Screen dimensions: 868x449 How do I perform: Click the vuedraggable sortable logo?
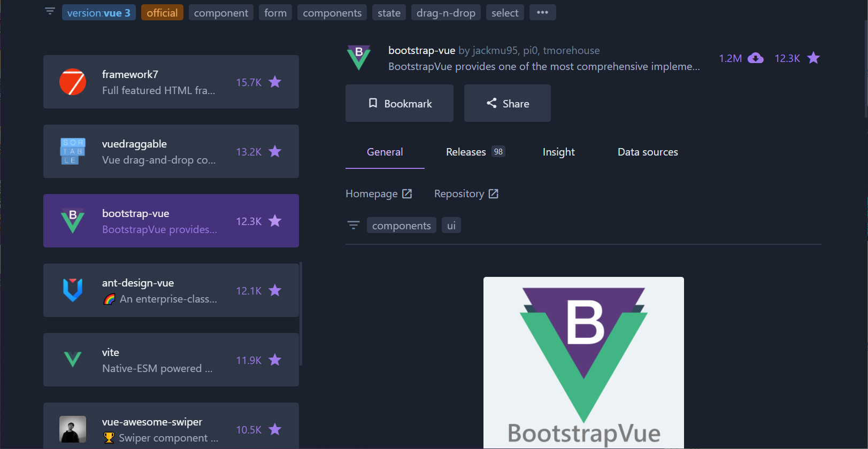(x=73, y=151)
